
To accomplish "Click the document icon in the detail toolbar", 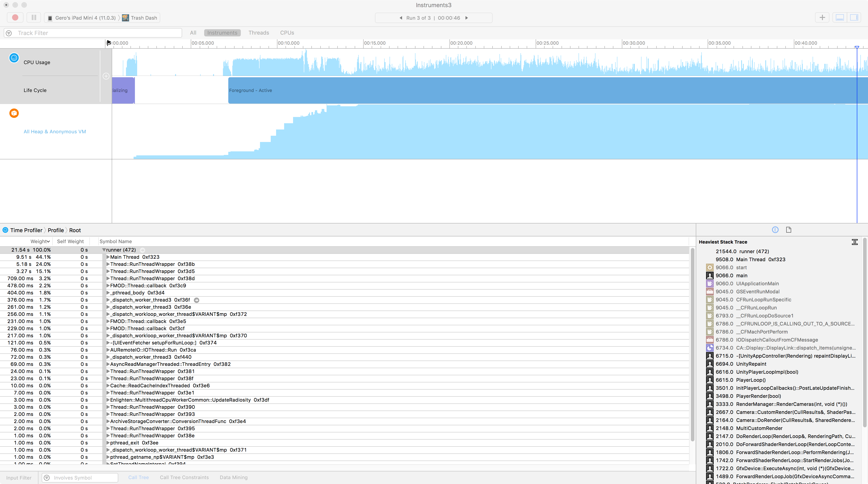I will (x=788, y=230).
